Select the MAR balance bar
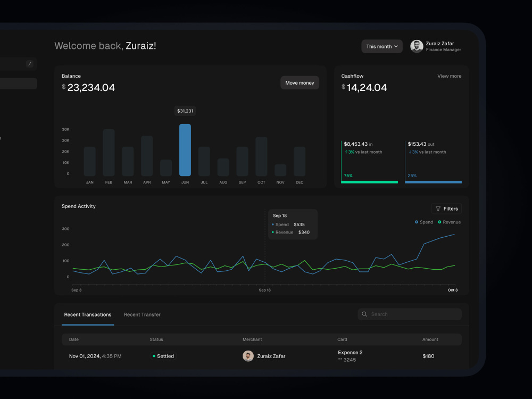The image size is (532, 399). [128, 162]
